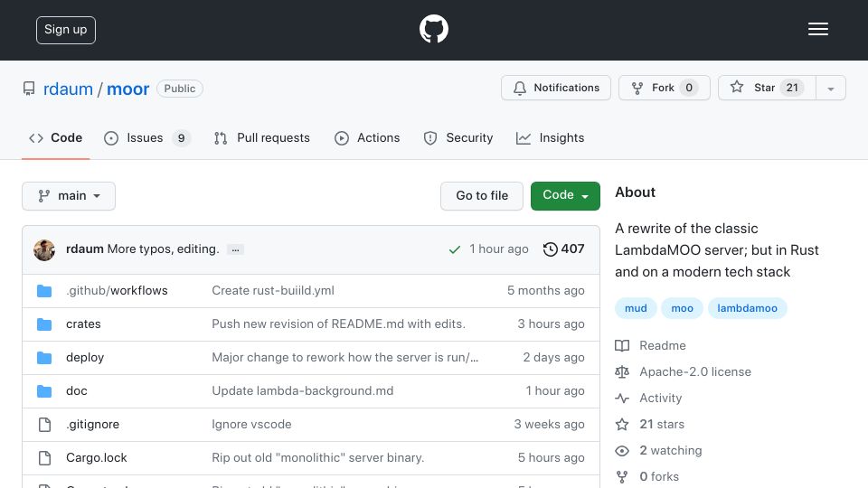This screenshot has height=488, width=868.
Task: Click '2 days ago' timestamp for deploy
Action: coord(553,358)
